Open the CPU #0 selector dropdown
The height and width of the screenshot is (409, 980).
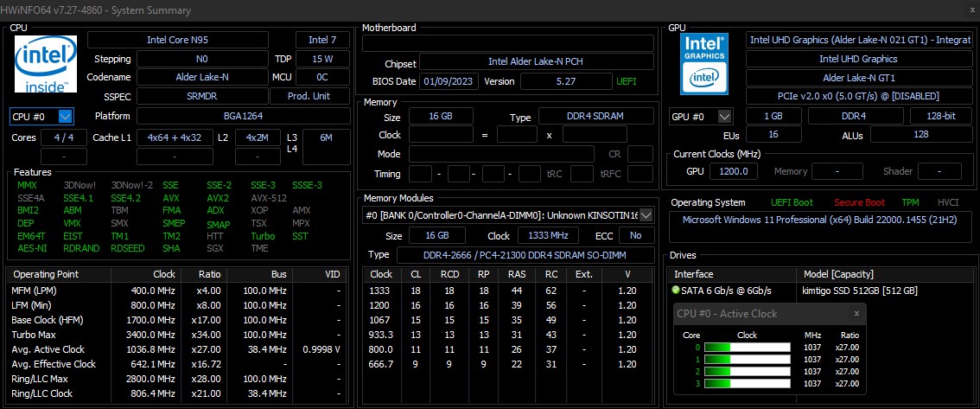point(66,117)
